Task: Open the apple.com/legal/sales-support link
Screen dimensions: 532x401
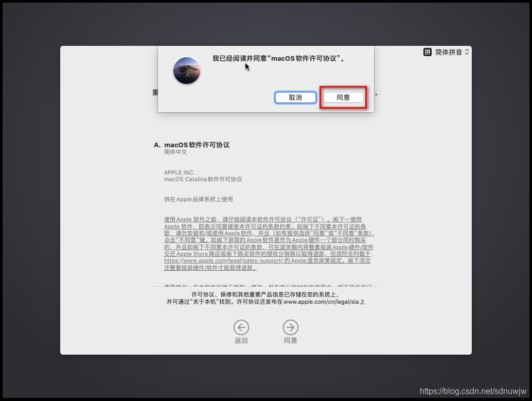Action: pyautogui.click(x=223, y=260)
